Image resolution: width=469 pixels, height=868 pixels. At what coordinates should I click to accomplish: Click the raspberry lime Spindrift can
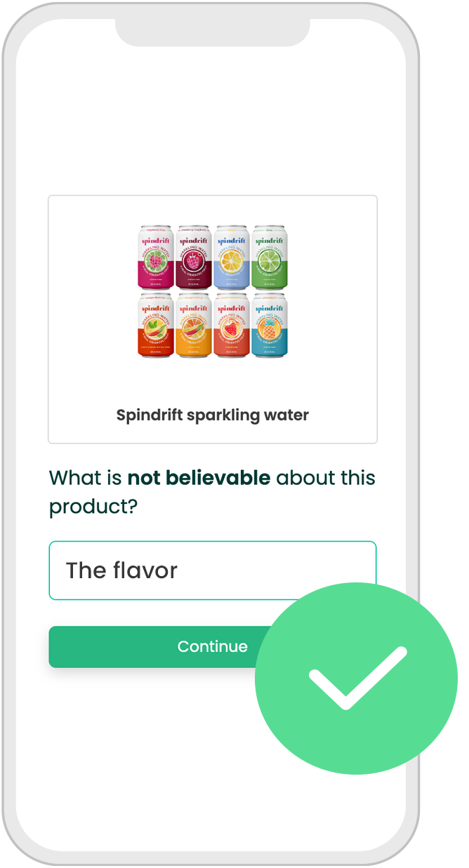coord(157,257)
